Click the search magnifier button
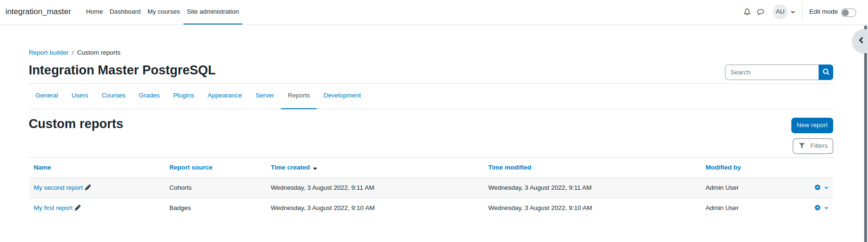Image resolution: width=868 pixels, height=242 pixels. [826, 72]
